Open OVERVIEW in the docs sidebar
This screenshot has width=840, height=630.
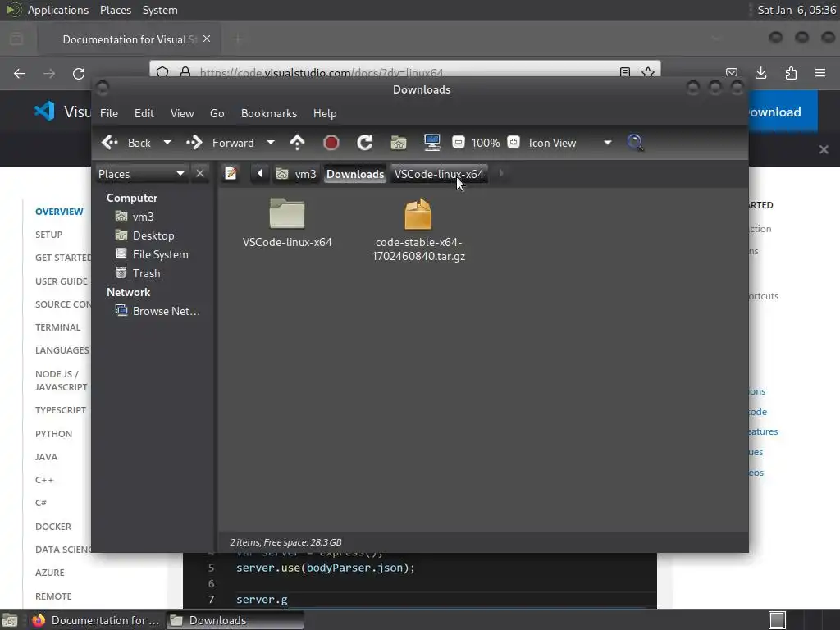[x=59, y=212]
